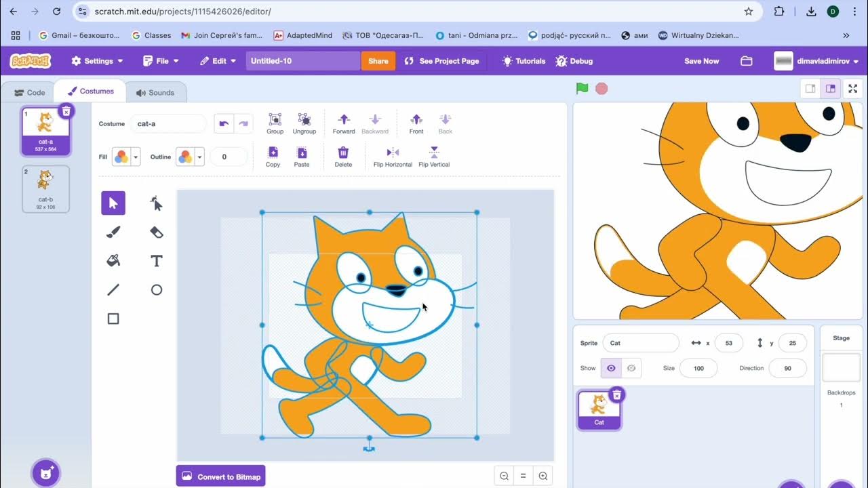Click the Share button

tap(378, 61)
